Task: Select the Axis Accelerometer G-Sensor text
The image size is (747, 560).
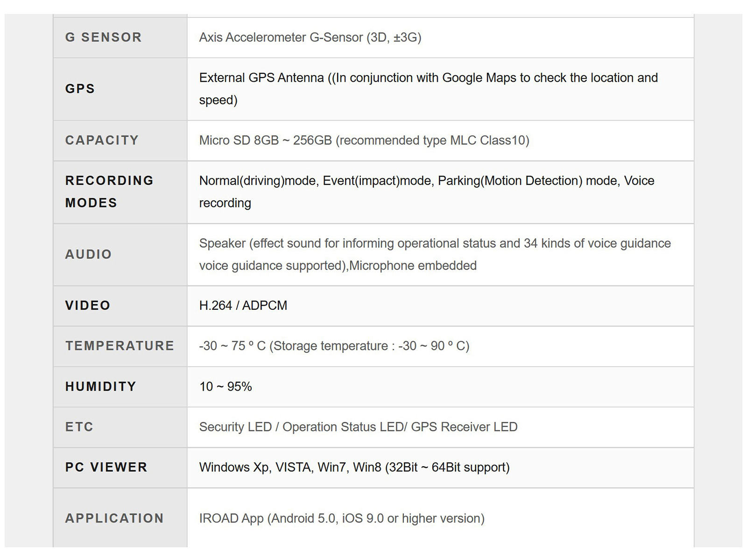Action: click(310, 37)
